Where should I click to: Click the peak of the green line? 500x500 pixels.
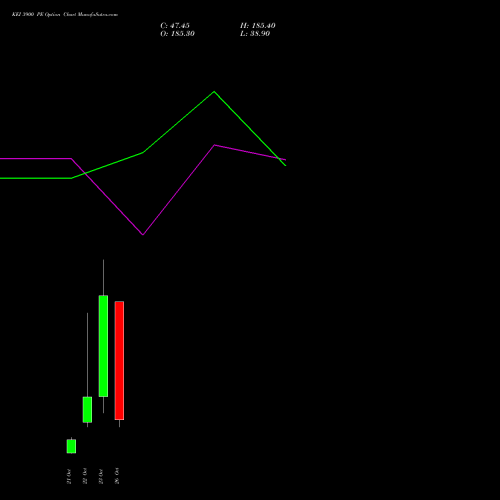[214, 91]
